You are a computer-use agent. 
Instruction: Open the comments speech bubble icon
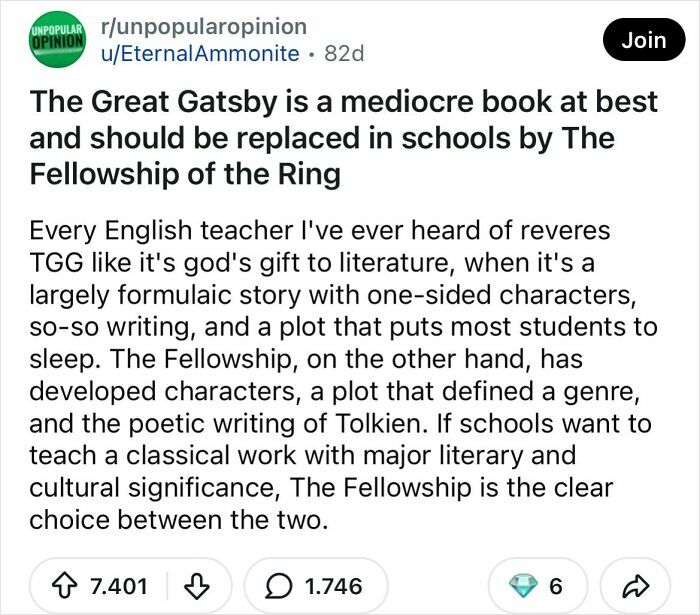[279, 586]
